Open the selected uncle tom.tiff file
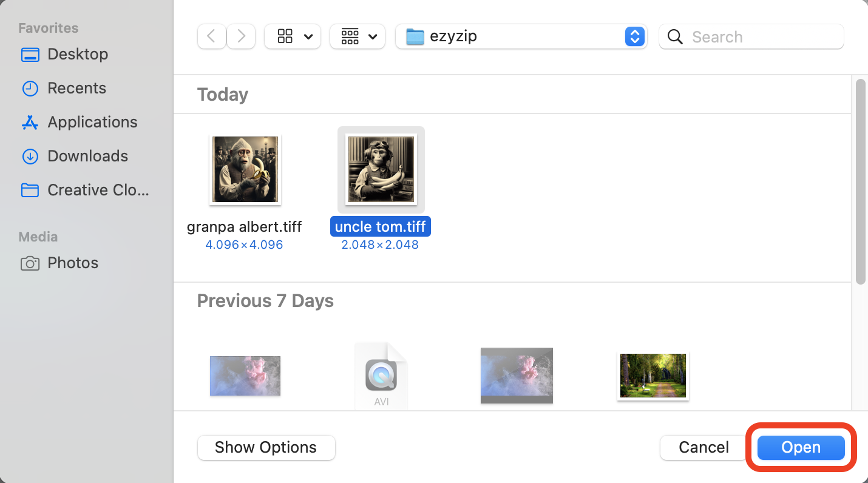Screen dimensions: 868x483 point(801,447)
